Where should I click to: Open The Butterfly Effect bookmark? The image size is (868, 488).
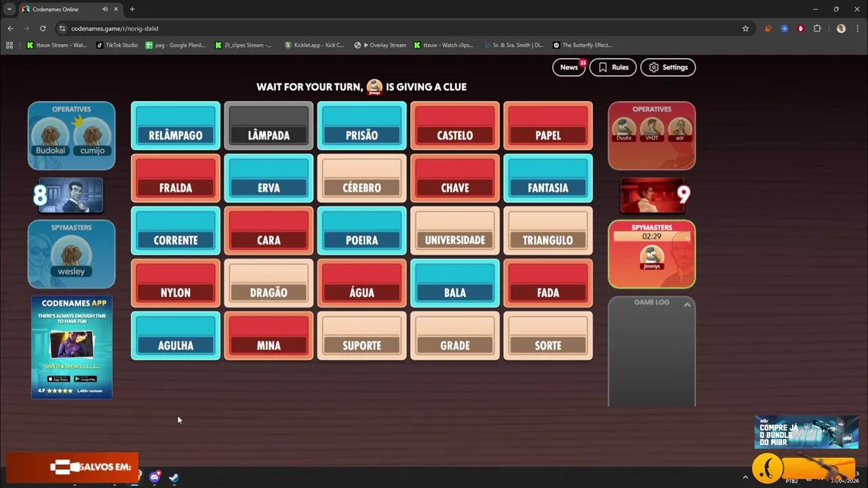click(x=583, y=45)
